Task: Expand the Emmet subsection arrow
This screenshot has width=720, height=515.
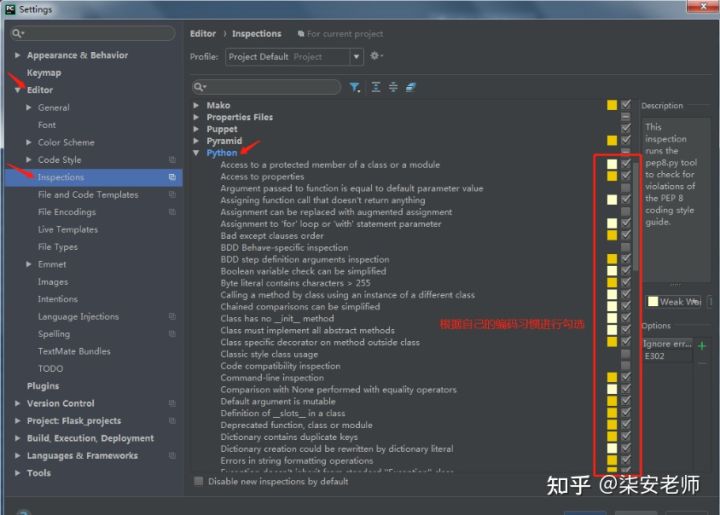Action: click(x=29, y=264)
